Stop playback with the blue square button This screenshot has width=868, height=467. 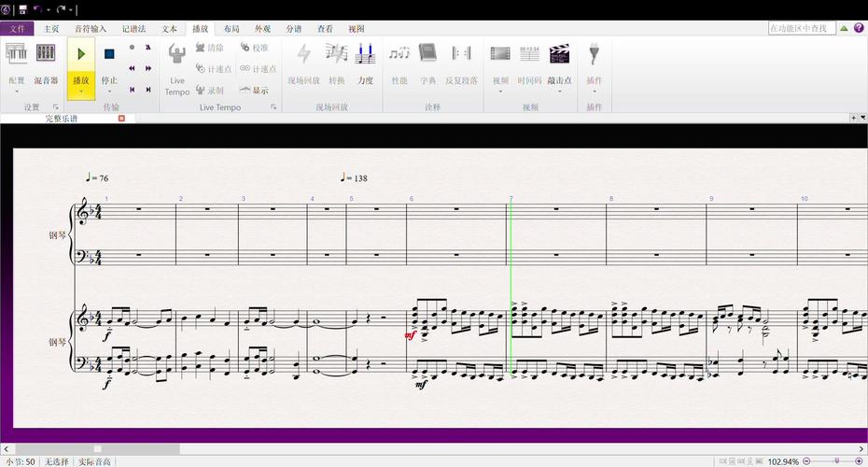(x=109, y=54)
